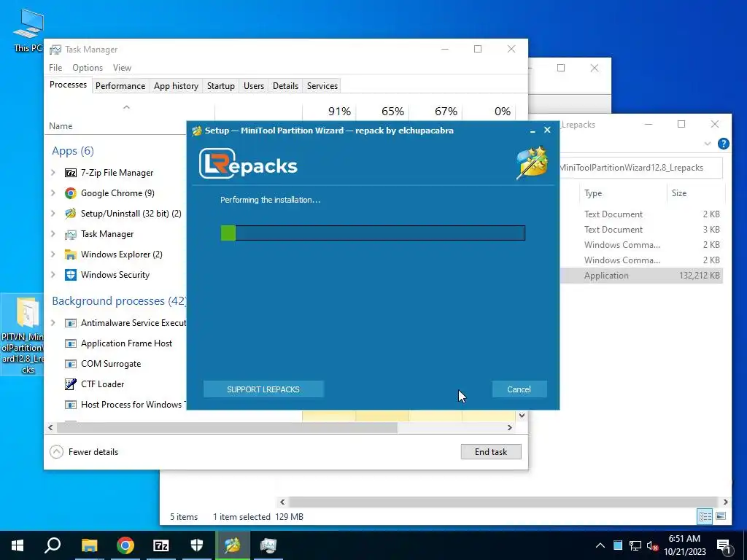Click the Host Process for Windows icon
The image size is (747, 560).
coord(71,404)
